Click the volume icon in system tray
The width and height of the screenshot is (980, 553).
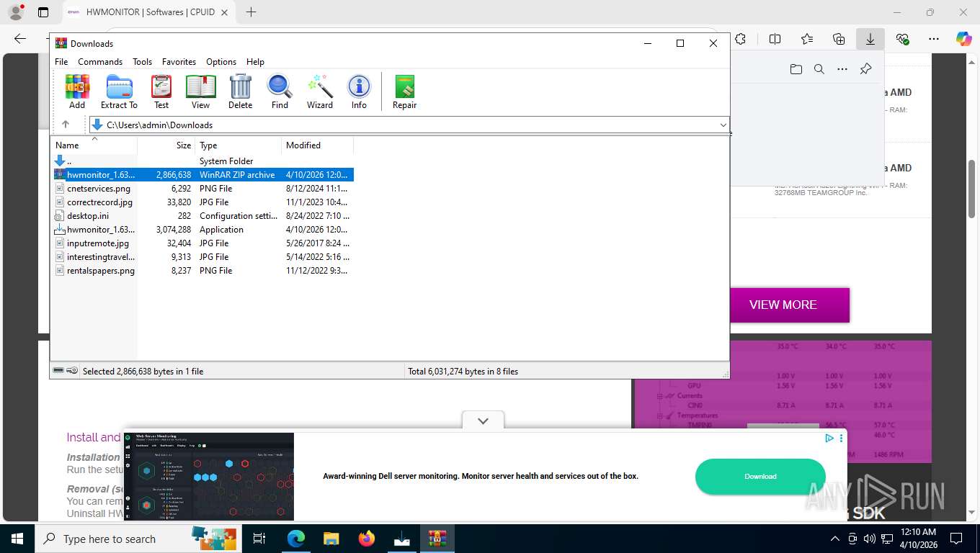click(869, 539)
